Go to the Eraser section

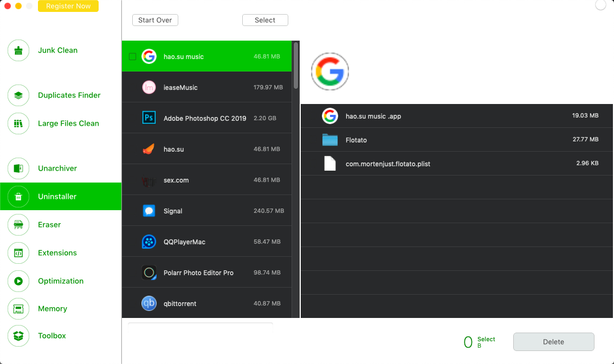pos(49,225)
